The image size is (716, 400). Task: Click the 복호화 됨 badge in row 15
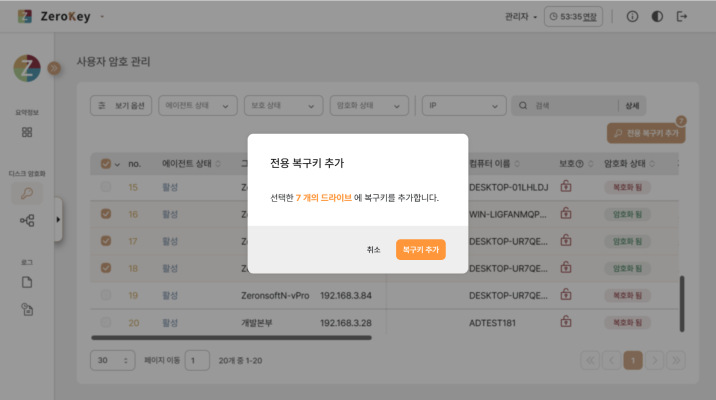coord(627,187)
